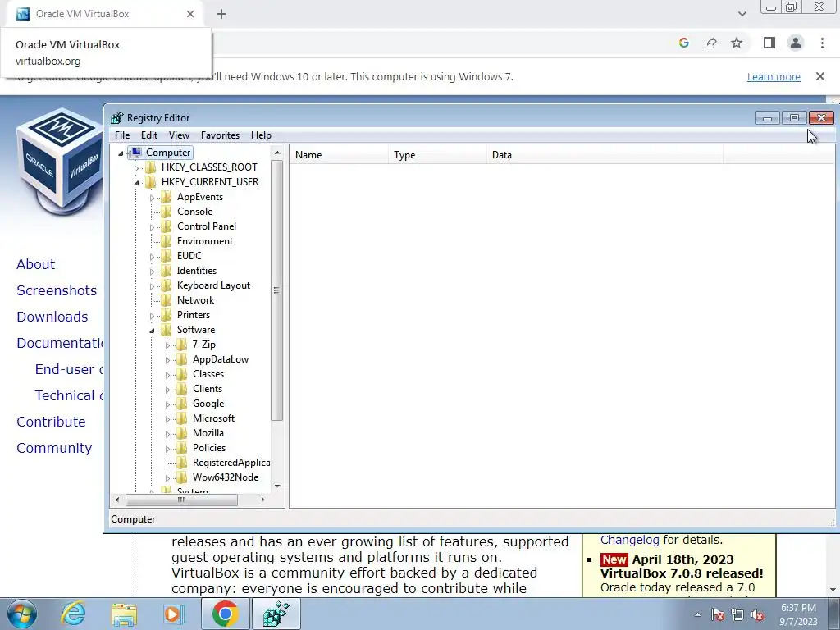Click the Printers folder icon
This screenshot has width=840, height=630.
167,315
